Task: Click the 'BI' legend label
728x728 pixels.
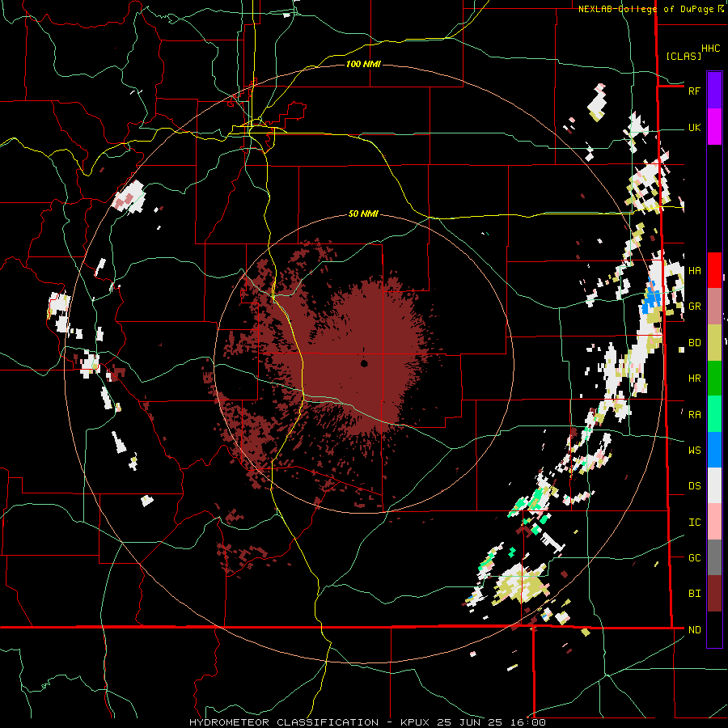Action: [694, 594]
